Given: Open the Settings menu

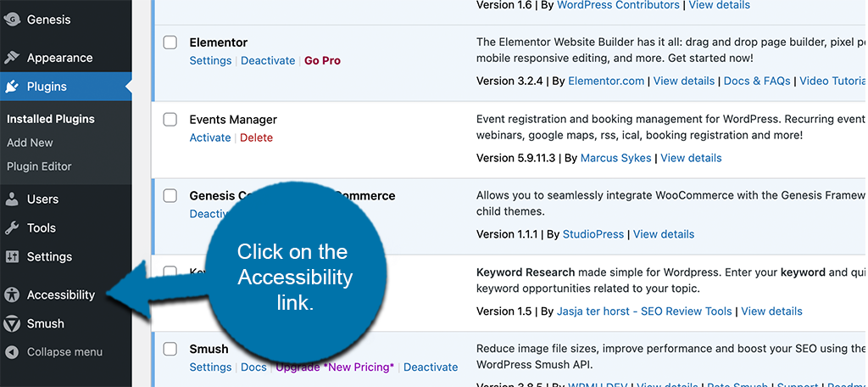Looking at the screenshot, I should point(49,256).
